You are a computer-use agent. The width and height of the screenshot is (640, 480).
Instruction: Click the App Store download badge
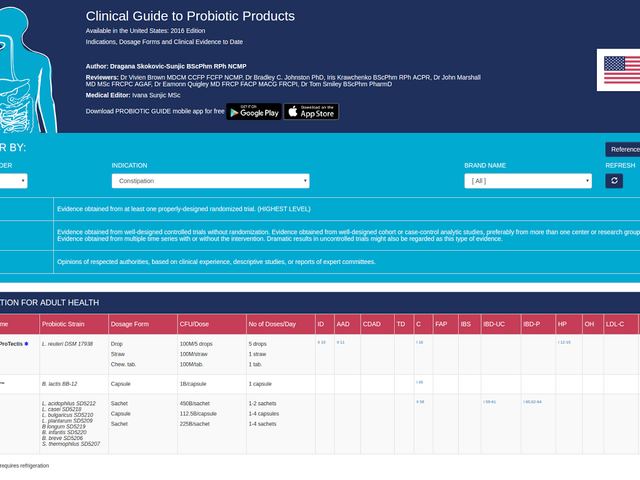(311, 111)
